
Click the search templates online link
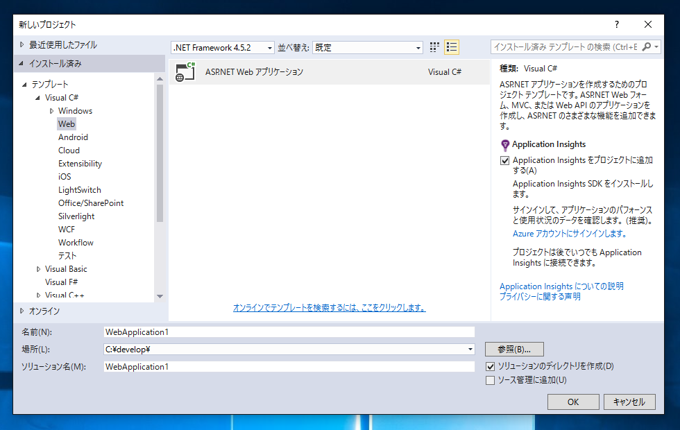coord(329,308)
